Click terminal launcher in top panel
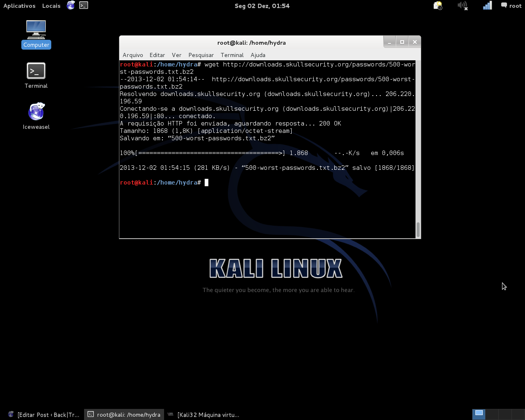 pyautogui.click(x=84, y=5)
